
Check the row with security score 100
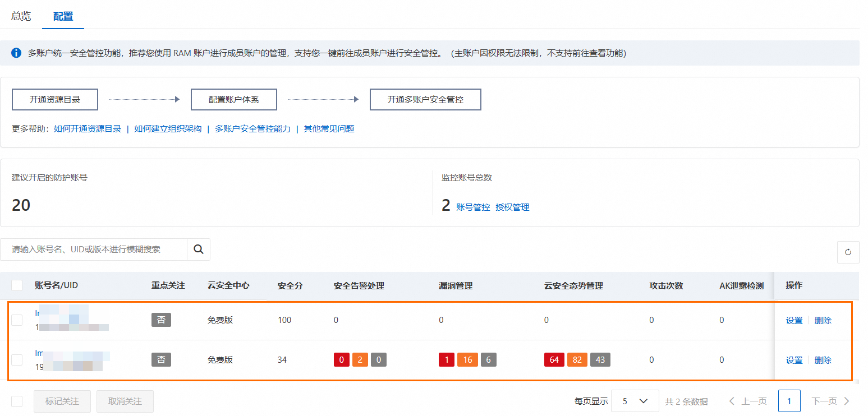[x=17, y=320]
